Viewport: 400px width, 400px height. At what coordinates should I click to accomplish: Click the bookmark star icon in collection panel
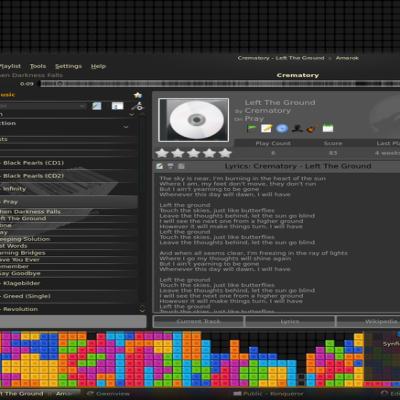(138, 95)
